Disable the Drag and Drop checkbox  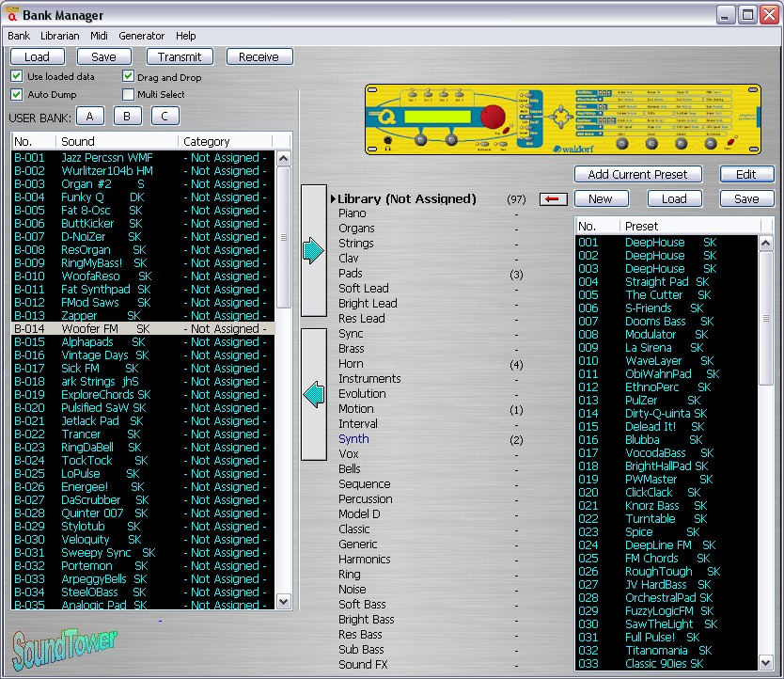pos(129,76)
